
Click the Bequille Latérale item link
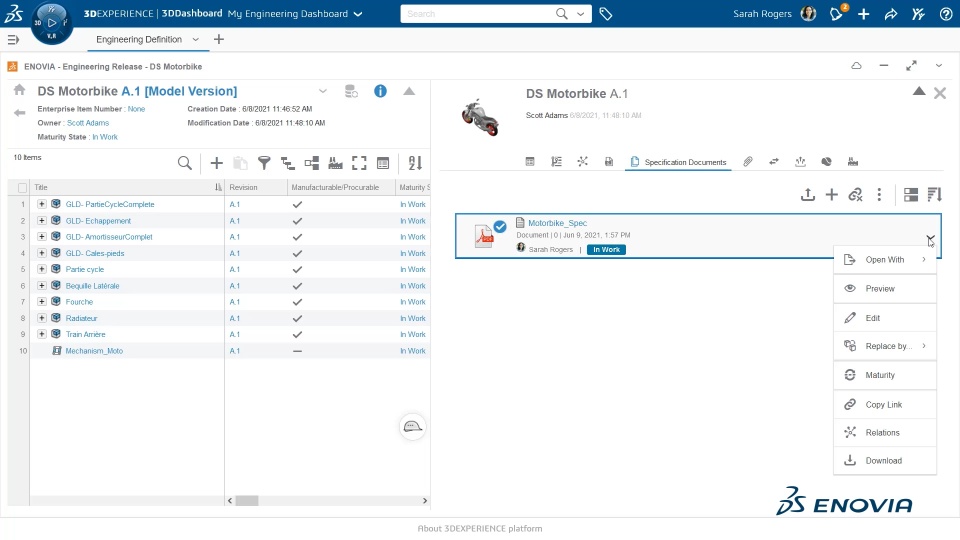click(92, 285)
